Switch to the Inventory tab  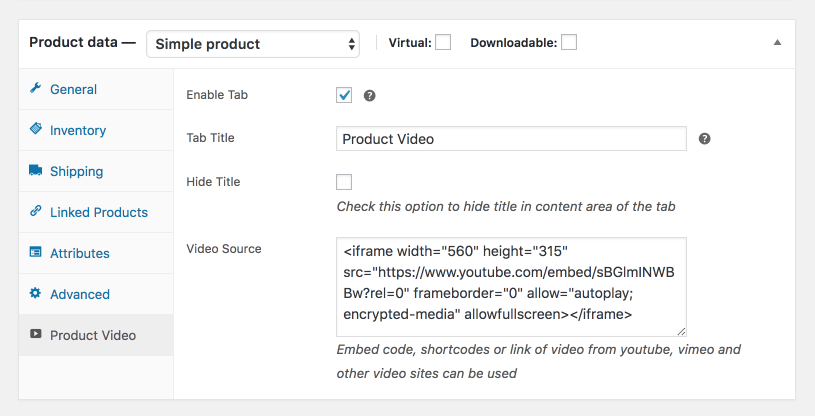[x=96, y=130]
